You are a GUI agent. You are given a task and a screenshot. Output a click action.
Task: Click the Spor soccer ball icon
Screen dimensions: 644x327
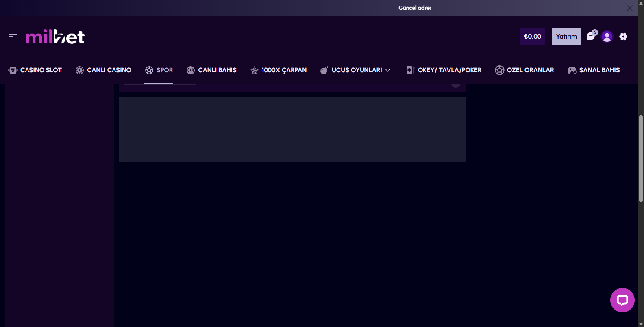click(149, 70)
